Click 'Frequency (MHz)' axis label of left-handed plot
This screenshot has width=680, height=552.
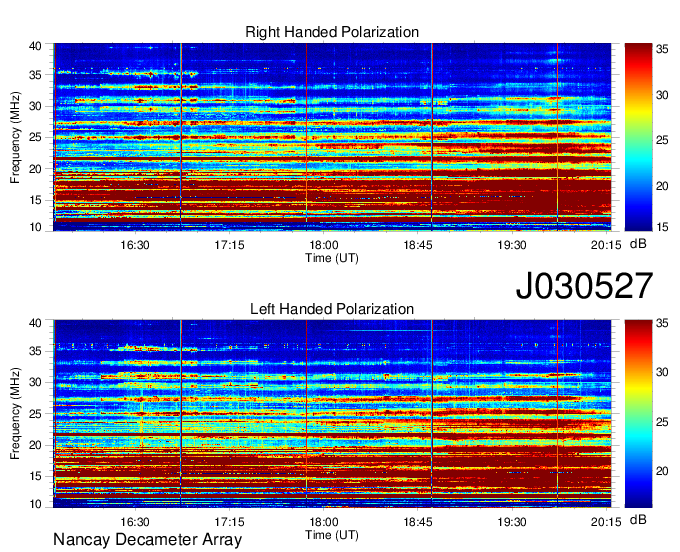[15, 414]
